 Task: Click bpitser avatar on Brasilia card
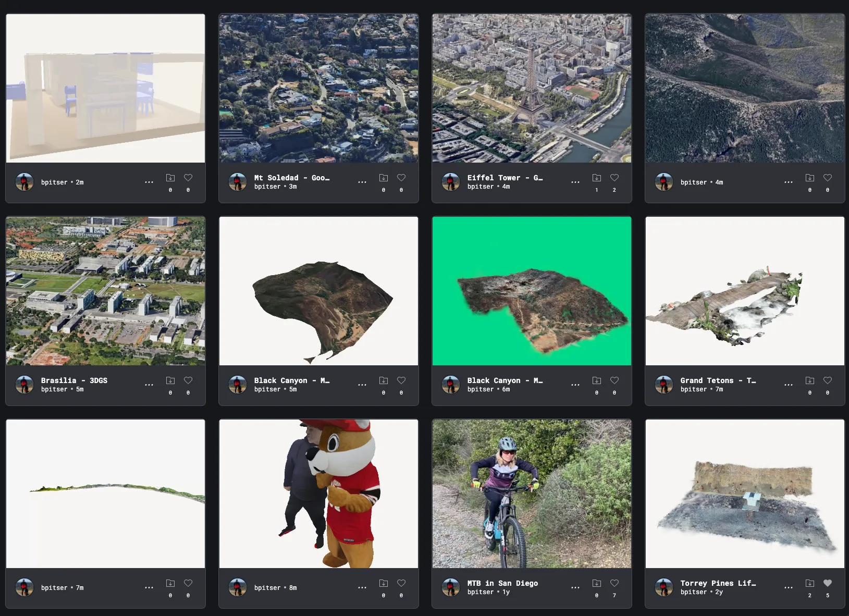pos(24,385)
